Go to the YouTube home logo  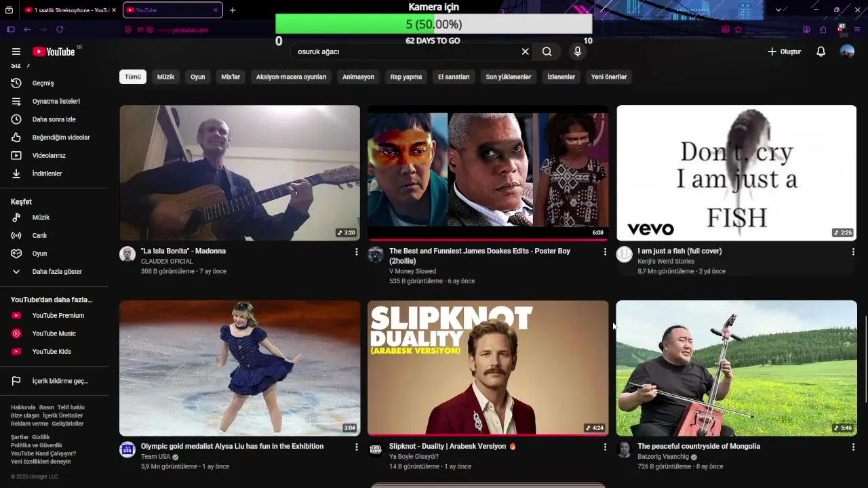[54, 52]
